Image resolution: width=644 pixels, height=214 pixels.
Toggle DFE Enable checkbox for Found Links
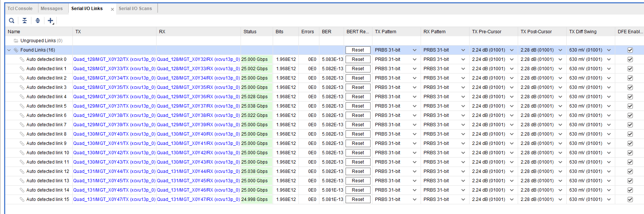[630, 50]
